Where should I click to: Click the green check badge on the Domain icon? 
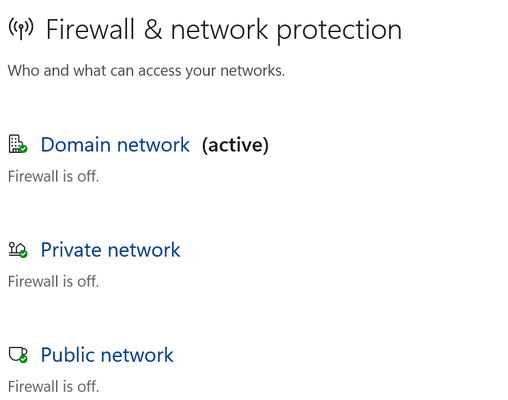(x=23, y=149)
